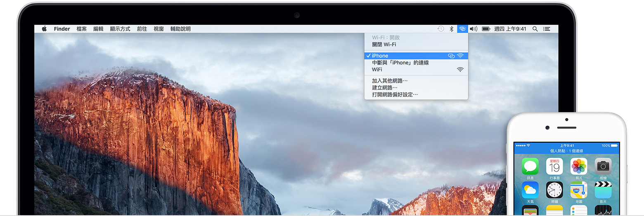This screenshot has height=216, width=644.
Task: Open the 顯示方式 (View) menu
Action: (x=120, y=29)
